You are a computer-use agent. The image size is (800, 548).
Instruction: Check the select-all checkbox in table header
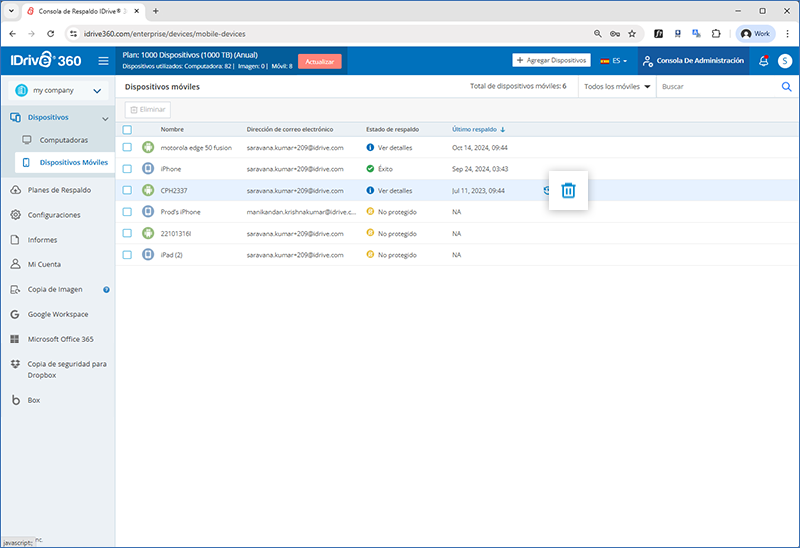(127, 129)
